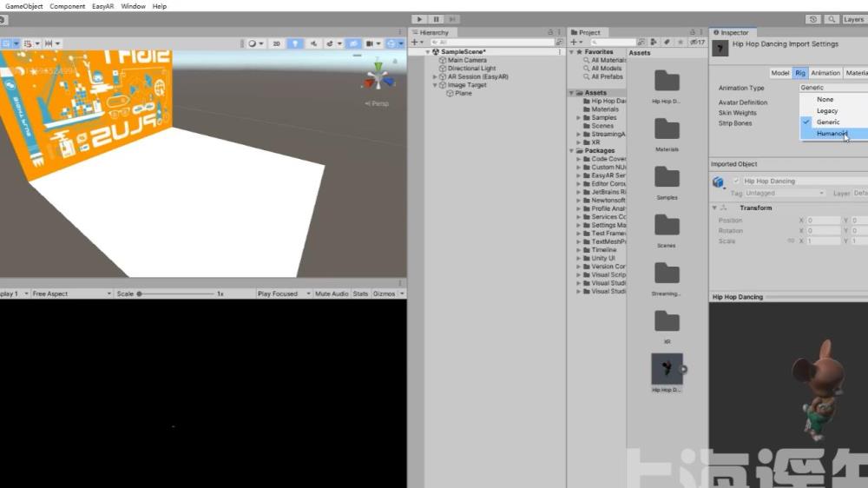Step forward one frame
The height and width of the screenshot is (488, 868).
point(452,19)
